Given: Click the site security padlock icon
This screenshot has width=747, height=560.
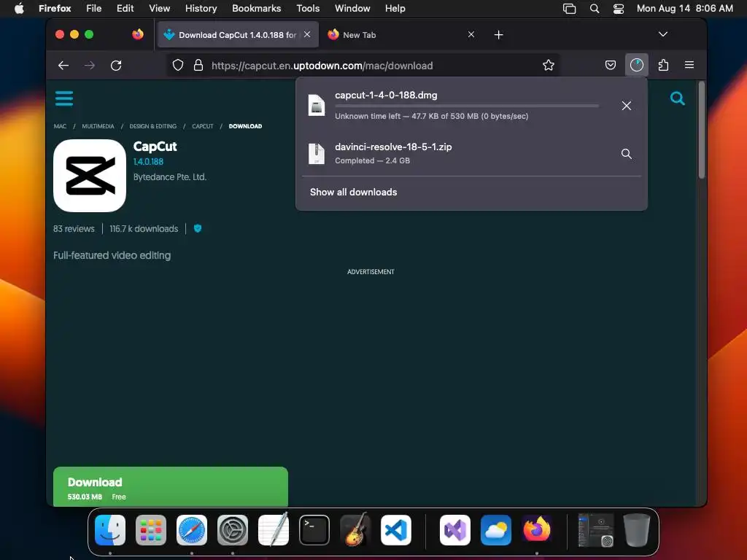Looking at the screenshot, I should pyautogui.click(x=198, y=65).
